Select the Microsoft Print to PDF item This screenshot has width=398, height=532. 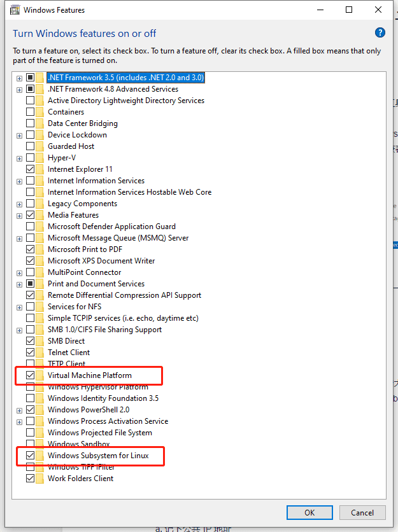pos(85,249)
